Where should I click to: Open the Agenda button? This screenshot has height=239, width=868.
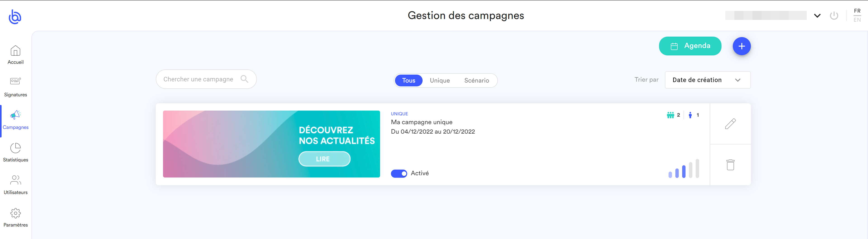point(690,46)
